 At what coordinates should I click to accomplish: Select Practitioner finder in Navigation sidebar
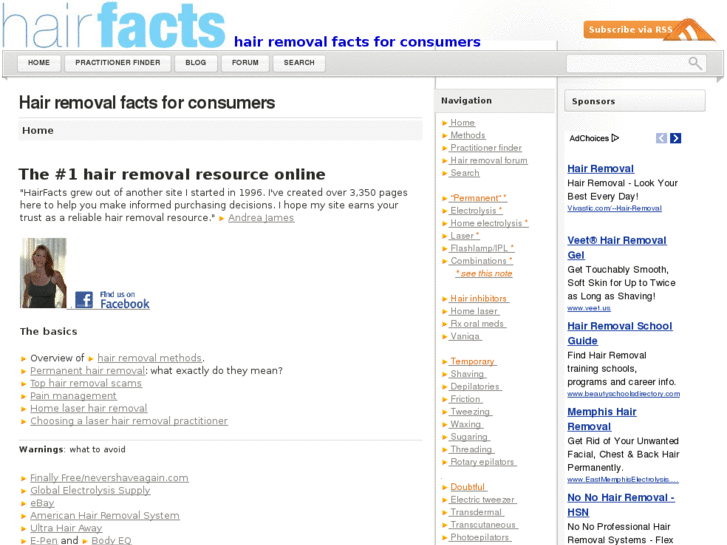[485, 147]
